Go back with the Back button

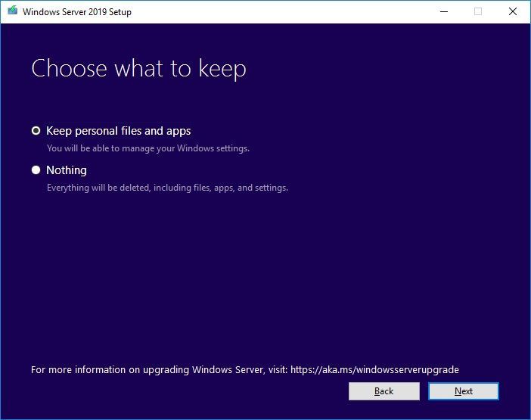click(384, 391)
